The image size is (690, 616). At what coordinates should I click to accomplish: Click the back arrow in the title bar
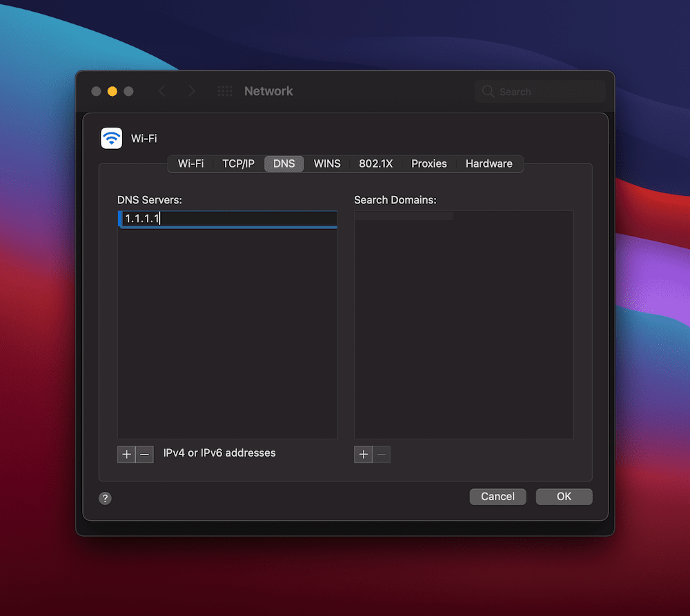[162, 91]
